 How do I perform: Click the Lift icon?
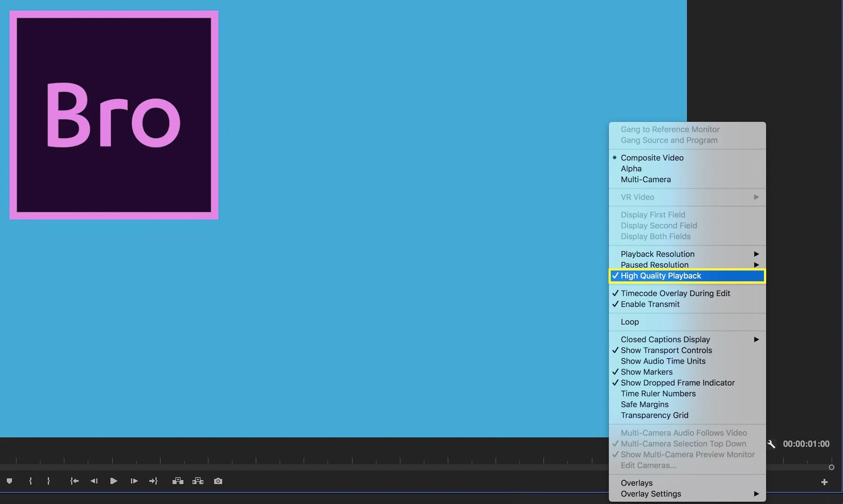click(178, 481)
